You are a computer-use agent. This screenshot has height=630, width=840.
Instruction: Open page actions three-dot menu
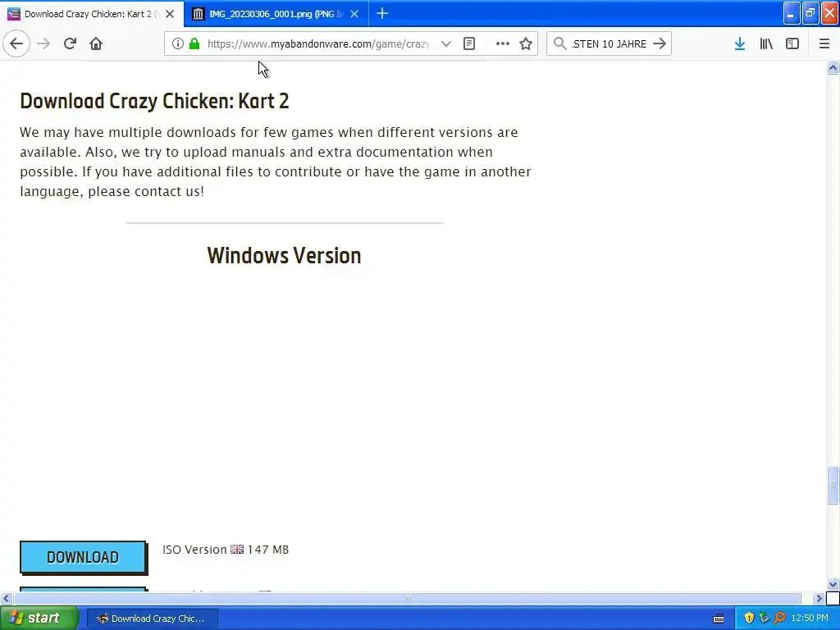click(x=503, y=43)
